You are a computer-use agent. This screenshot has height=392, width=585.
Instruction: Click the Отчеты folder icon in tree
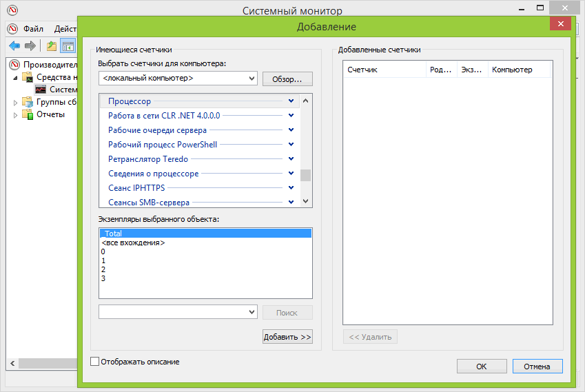tap(28, 114)
